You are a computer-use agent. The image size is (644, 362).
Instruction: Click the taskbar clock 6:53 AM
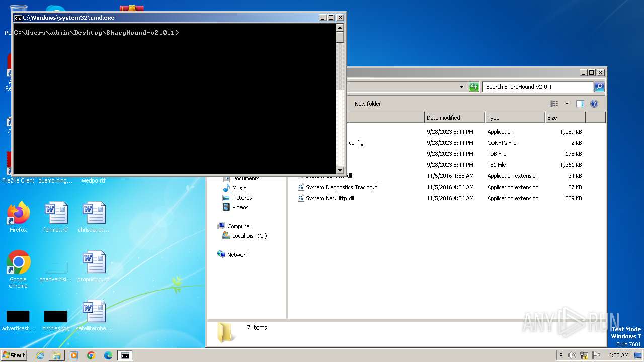click(618, 355)
